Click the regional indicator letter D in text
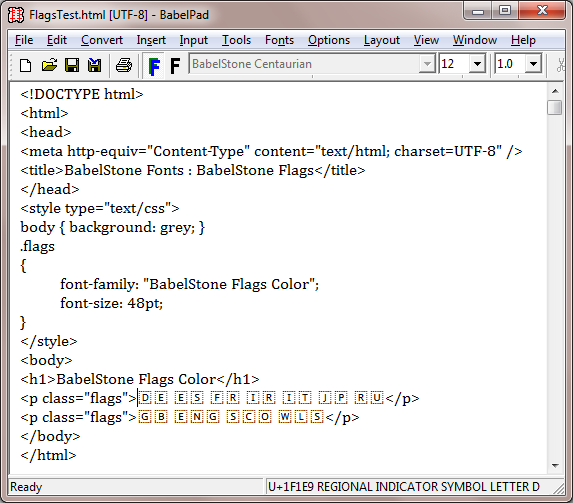 (x=145, y=398)
